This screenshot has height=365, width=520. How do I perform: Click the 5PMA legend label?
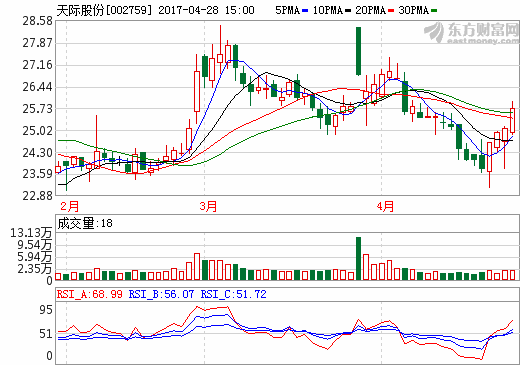coord(287,10)
